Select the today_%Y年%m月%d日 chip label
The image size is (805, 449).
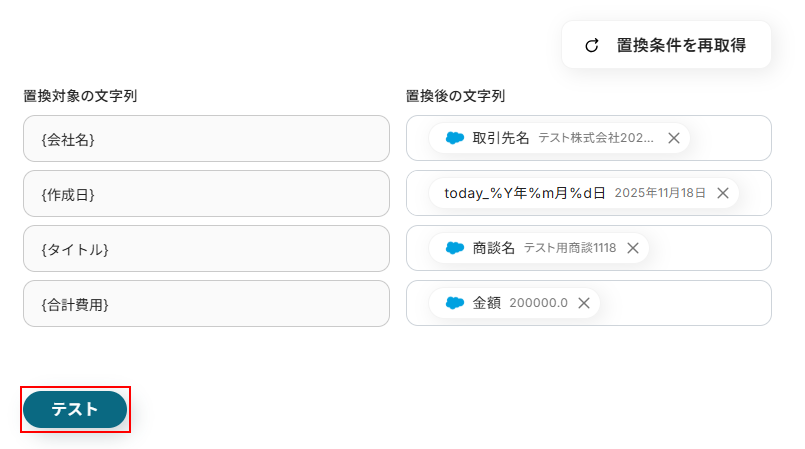525,193
